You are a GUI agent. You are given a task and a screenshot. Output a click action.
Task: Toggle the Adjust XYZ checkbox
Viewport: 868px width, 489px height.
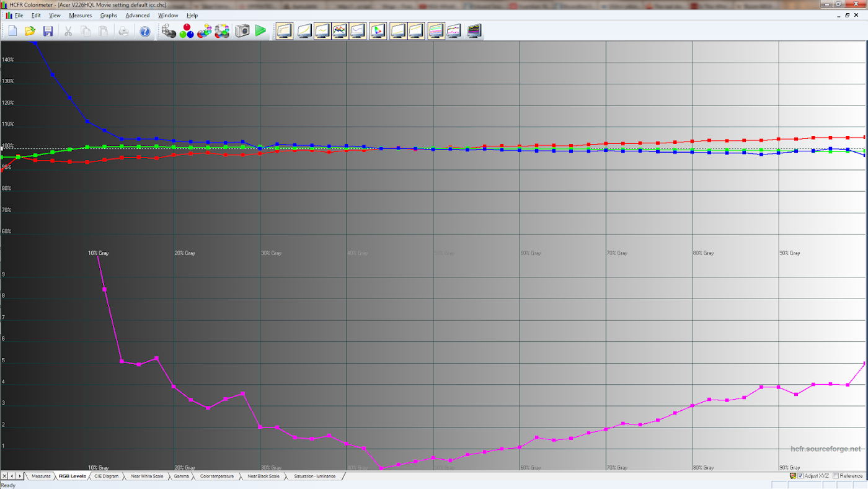click(x=800, y=476)
